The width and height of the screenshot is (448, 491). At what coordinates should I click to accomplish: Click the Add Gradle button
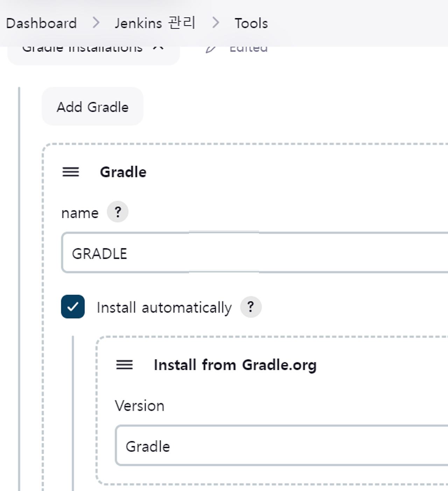click(x=92, y=106)
